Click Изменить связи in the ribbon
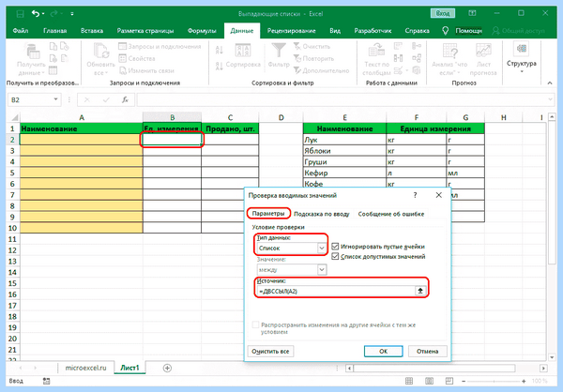The width and height of the screenshot is (563, 392). 146,70
